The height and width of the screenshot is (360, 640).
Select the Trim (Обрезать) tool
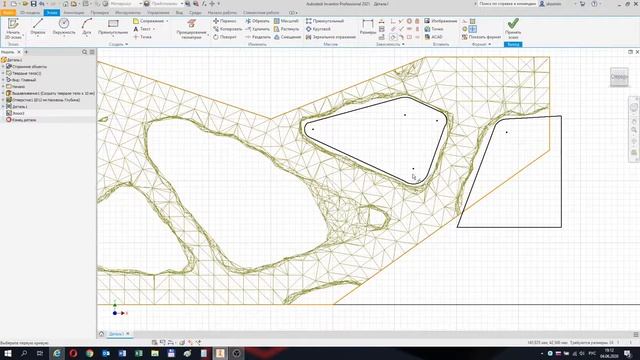click(257, 21)
